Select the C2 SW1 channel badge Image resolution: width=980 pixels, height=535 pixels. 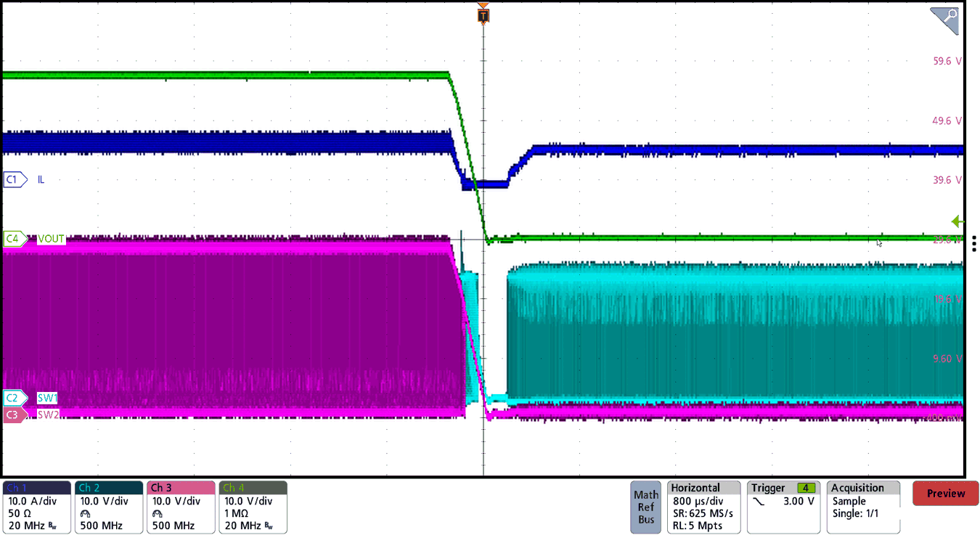click(x=13, y=398)
